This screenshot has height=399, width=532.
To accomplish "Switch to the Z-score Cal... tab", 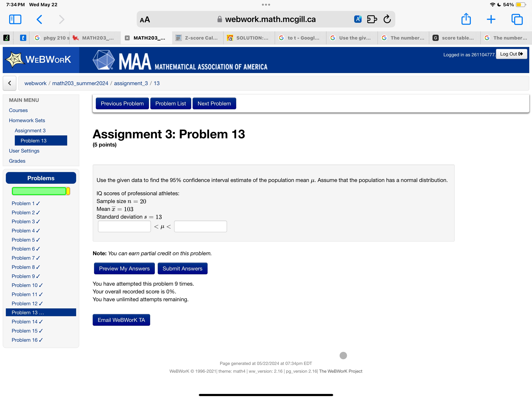I will tap(197, 38).
